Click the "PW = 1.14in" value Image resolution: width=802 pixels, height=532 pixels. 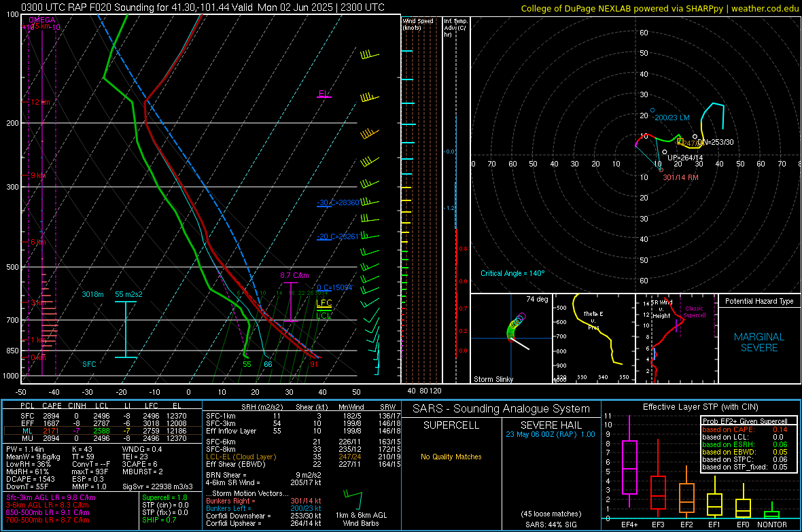point(26,449)
